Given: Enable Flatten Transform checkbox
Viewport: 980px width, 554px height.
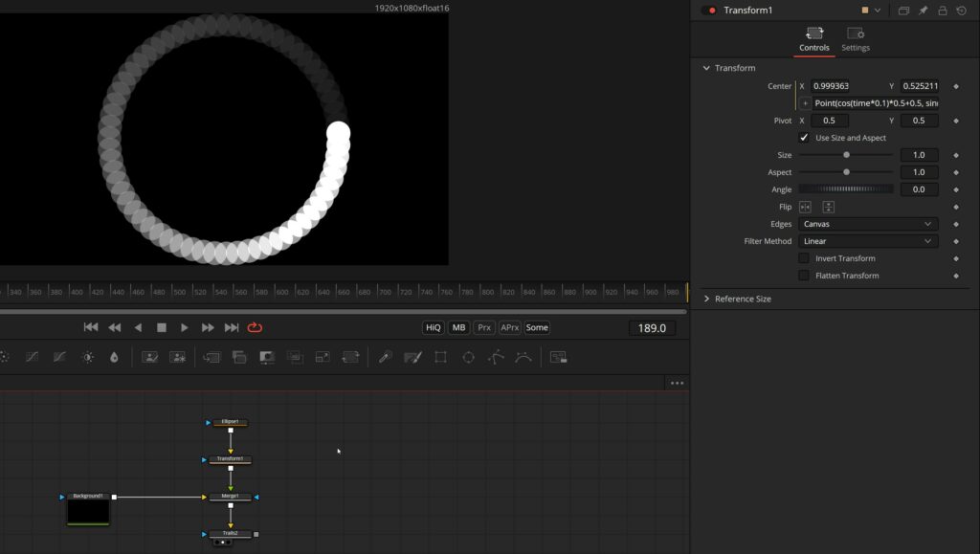Looking at the screenshot, I should pyautogui.click(x=804, y=276).
